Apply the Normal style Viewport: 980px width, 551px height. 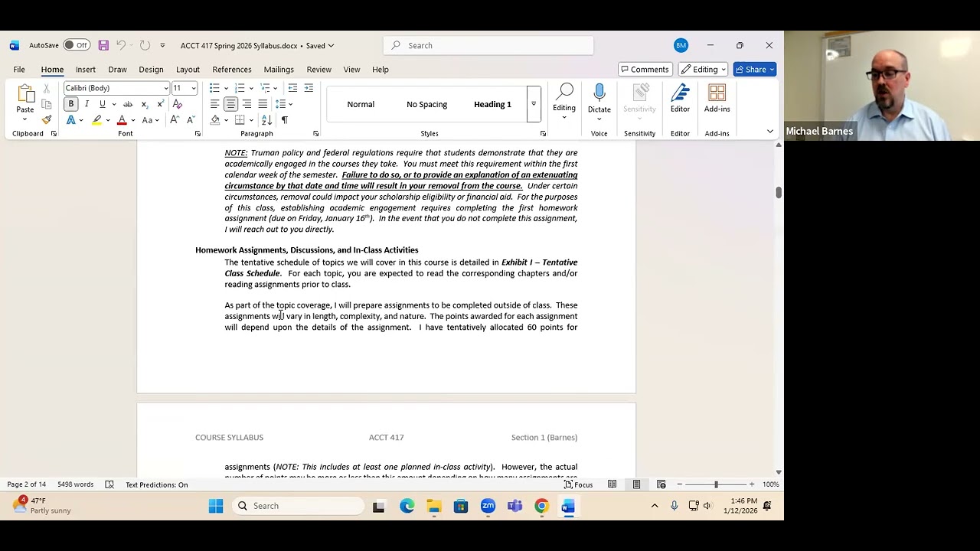pos(361,104)
